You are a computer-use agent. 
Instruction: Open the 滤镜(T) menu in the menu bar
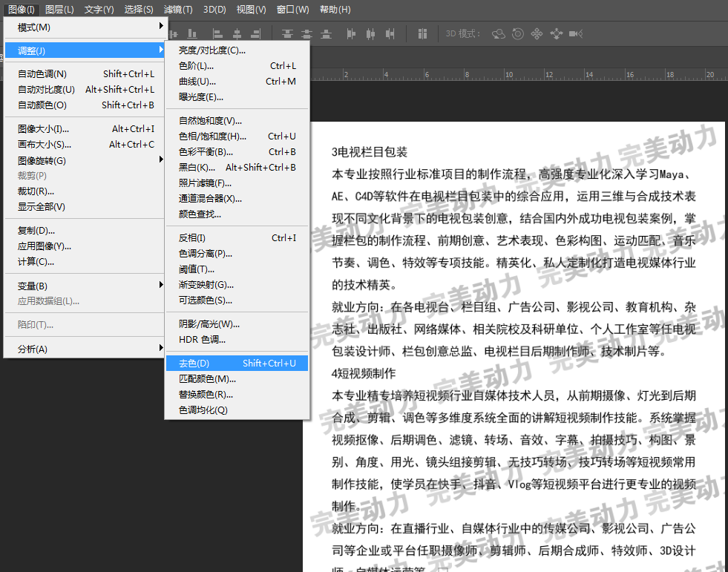tap(177, 9)
